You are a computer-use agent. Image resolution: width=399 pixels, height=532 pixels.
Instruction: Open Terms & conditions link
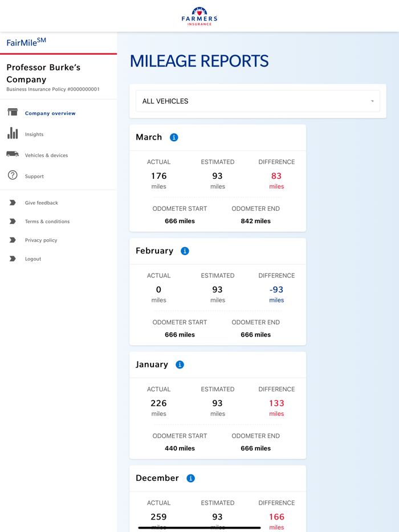pos(47,222)
